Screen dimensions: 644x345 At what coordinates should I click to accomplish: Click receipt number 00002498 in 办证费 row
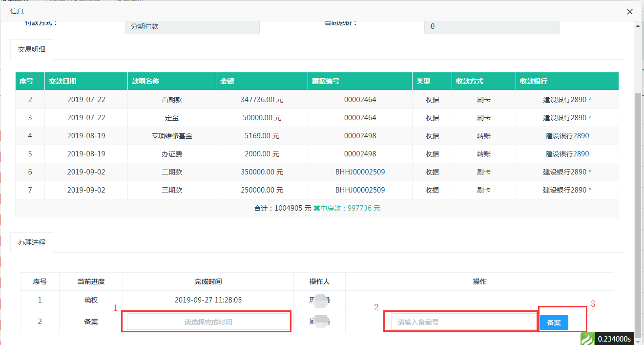click(x=360, y=154)
